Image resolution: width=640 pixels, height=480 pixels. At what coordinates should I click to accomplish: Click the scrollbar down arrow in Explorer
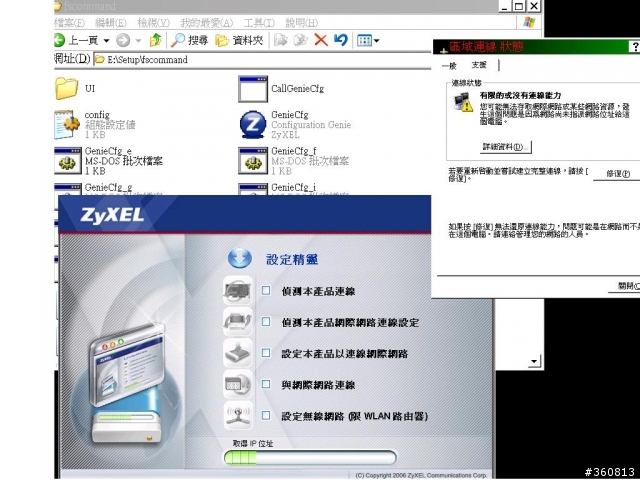click(534, 361)
